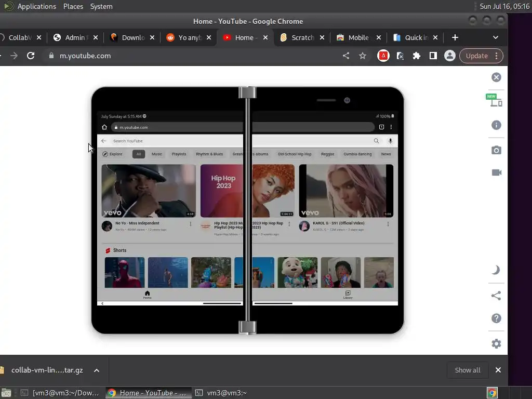
Task: Switch to the CollabV tab
Action: pyautogui.click(x=20, y=37)
